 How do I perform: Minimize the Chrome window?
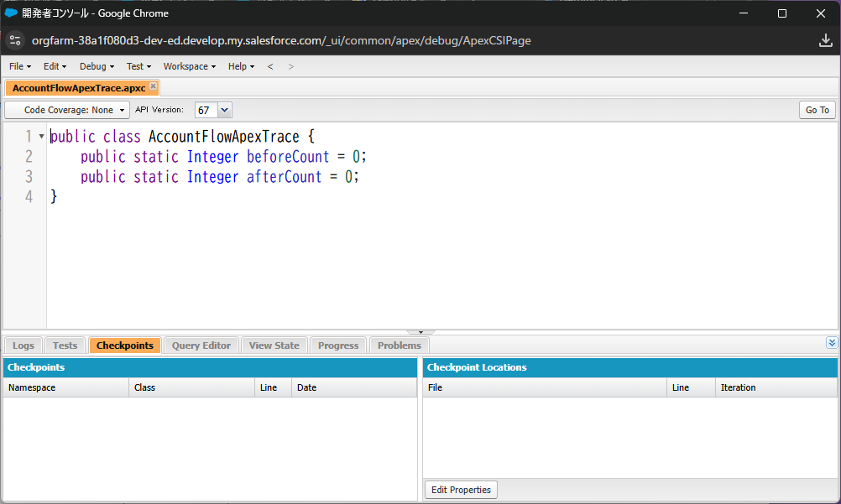[744, 13]
